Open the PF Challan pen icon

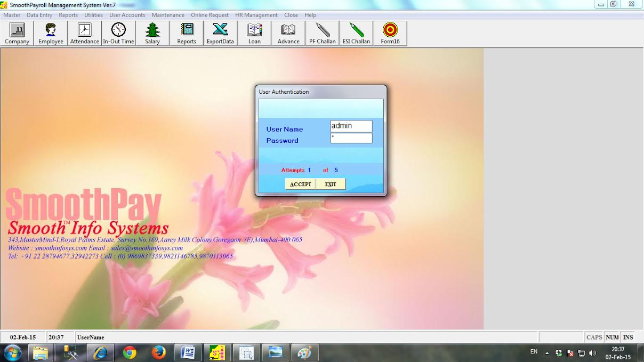coord(323,33)
